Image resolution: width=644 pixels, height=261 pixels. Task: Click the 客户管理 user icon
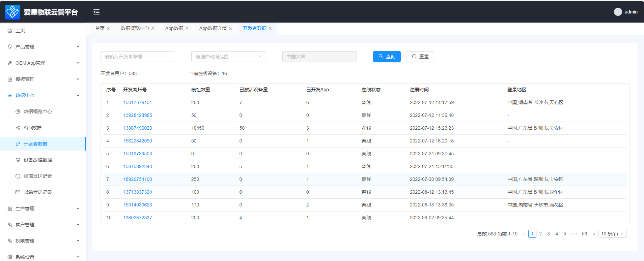coord(10,225)
